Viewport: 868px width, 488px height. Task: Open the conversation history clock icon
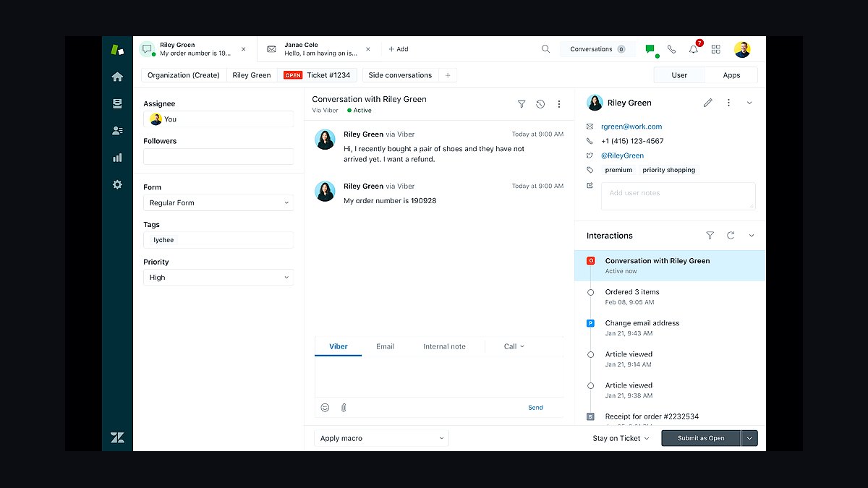540,104
